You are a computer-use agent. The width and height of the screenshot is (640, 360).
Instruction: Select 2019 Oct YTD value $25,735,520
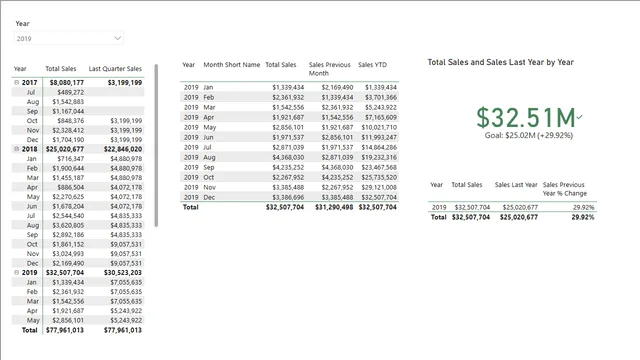point(379,177)
